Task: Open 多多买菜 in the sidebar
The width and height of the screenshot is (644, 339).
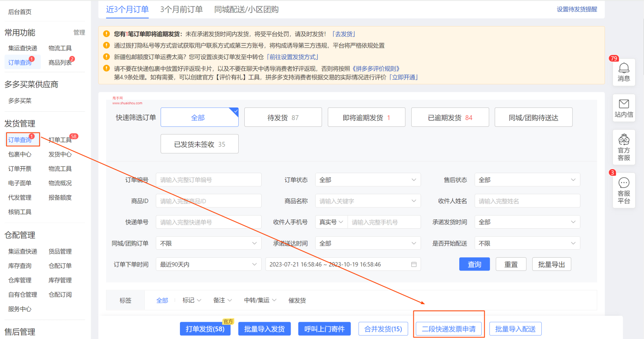Action: (20, 101)
